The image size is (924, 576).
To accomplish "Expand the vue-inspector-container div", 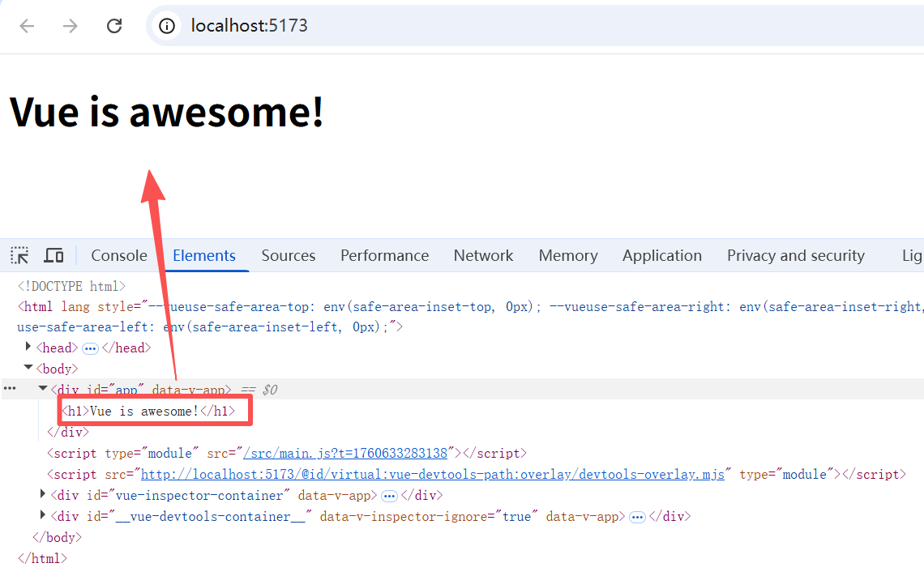I will [x=42, y=493].
